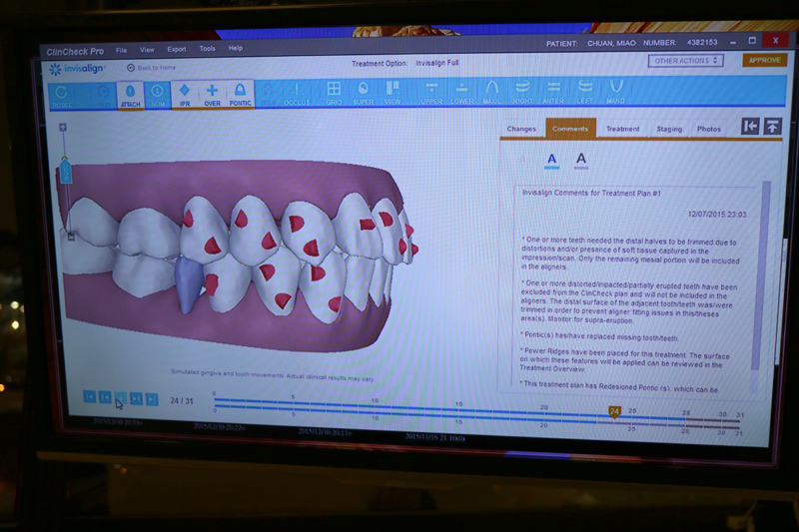Collapse side panel with left-arrow icon
Image resolution: width=799 pixels, height=532 pixels.
[x=750, y=126]
